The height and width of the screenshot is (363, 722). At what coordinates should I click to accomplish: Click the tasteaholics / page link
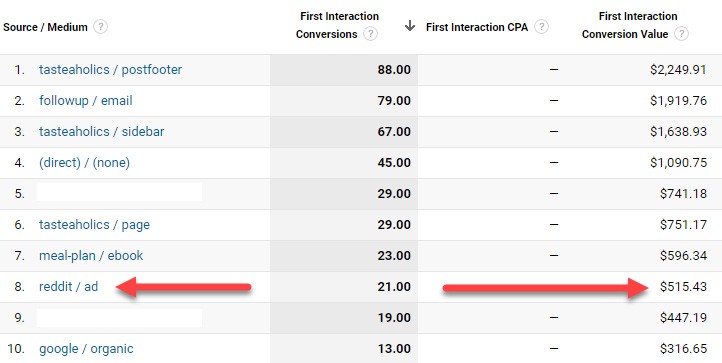click(x=94, y=224)
